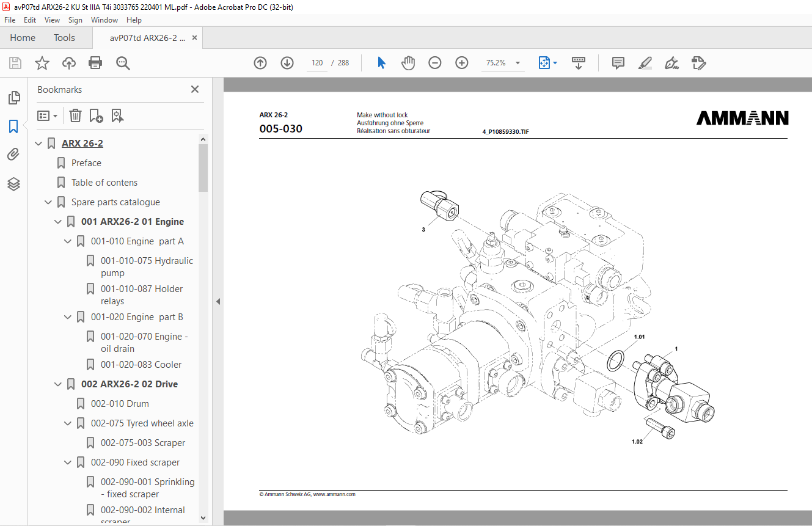Open the layers panel icon
The width and height of the screenshot is (812, 526).
pyautogui.click(x=13, y=184)
